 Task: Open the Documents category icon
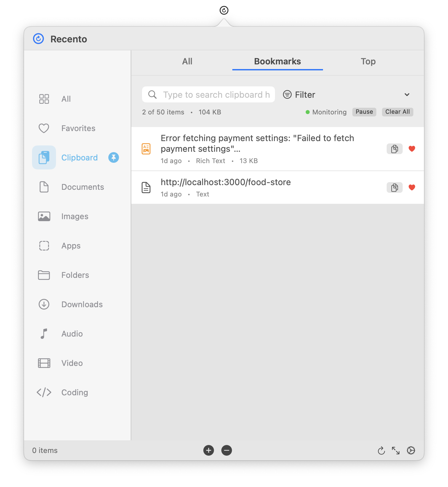click(x=44, y=187)
